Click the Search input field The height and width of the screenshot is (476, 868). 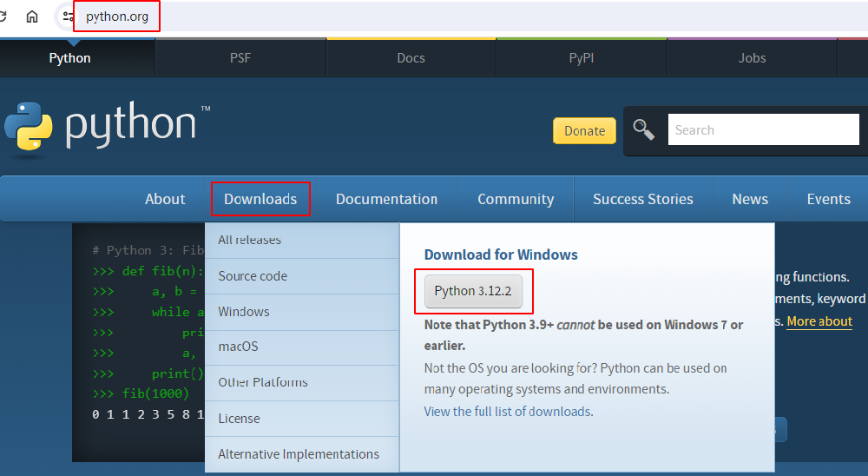[763, 130]
